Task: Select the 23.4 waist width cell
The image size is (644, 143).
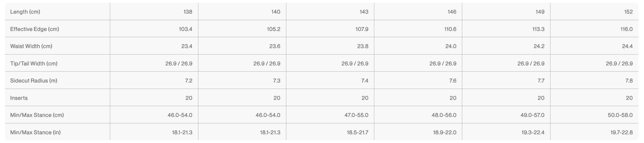Action: point(187,46)
